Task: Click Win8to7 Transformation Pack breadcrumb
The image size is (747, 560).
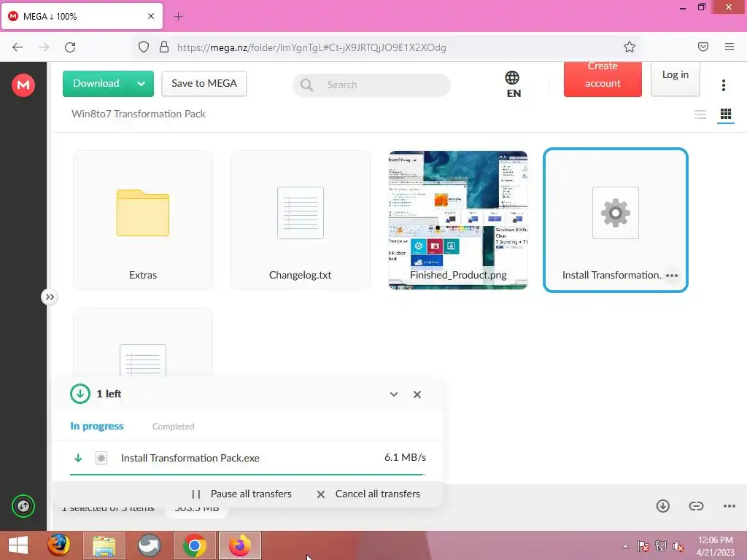Action: click(x=138, y=114)
